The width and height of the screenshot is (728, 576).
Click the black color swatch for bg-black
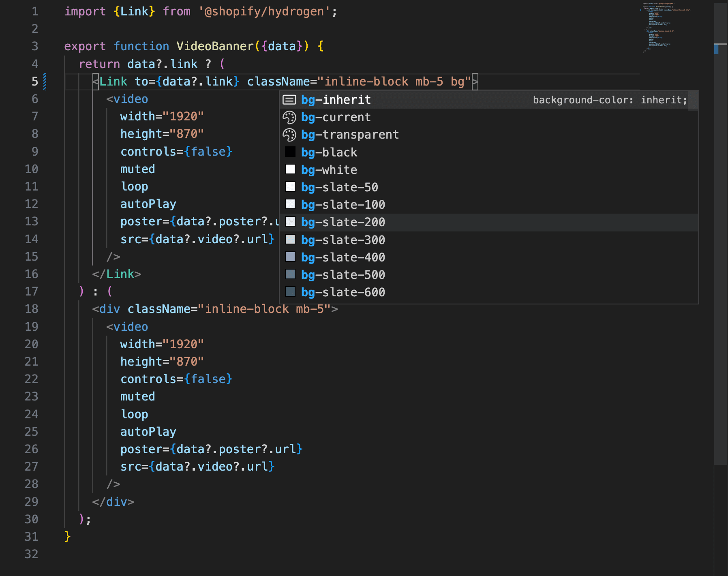tap(290, 152)
